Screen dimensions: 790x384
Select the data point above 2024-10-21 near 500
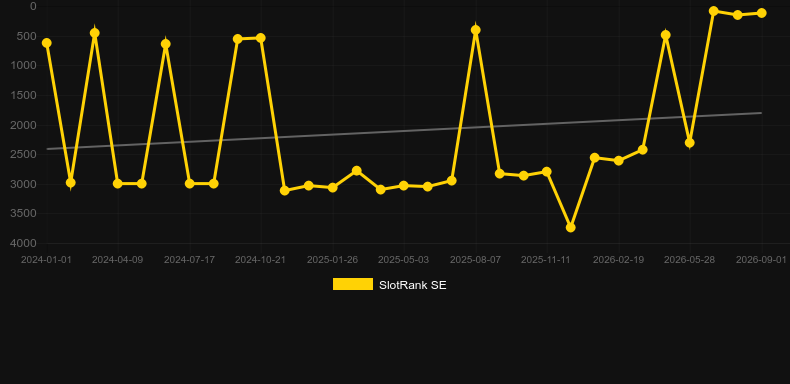(260, 38)
